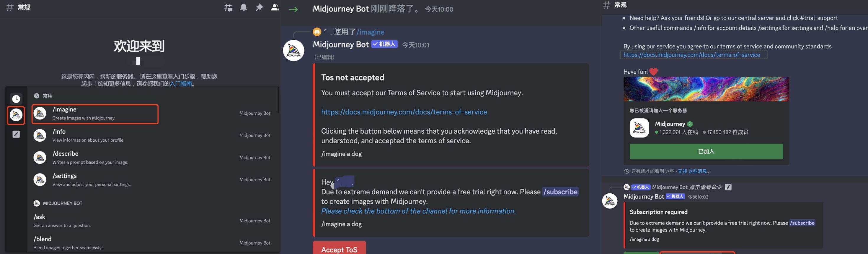Click Midjourney server logo in invite card
This screenshot has height=254, width=868.
coord(639,128)
